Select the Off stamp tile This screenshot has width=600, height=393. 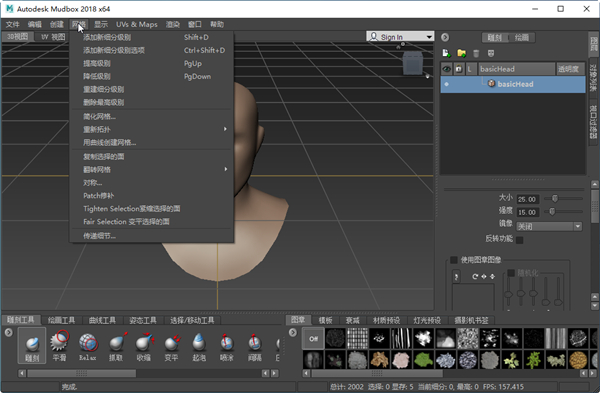[313, 338]
